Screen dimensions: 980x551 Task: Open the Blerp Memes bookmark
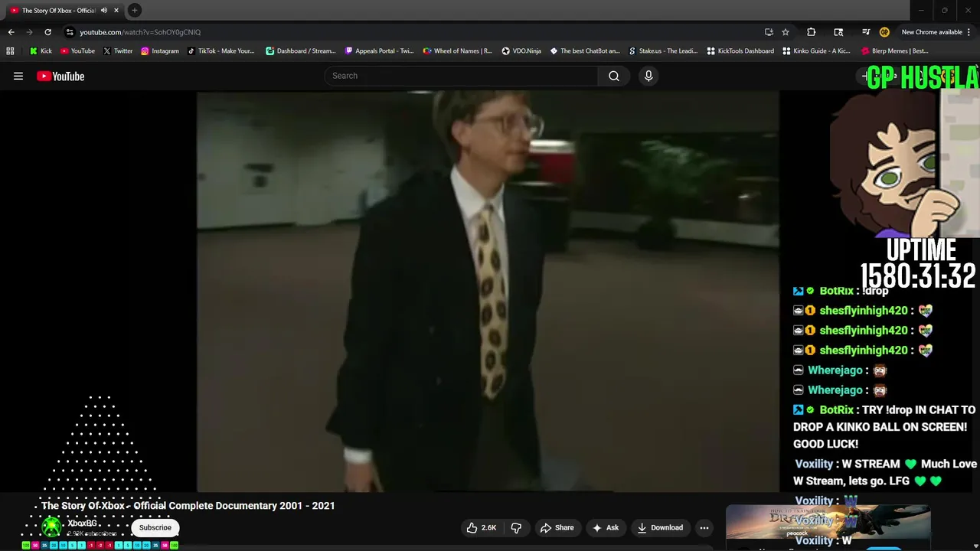tap(895, 51)
